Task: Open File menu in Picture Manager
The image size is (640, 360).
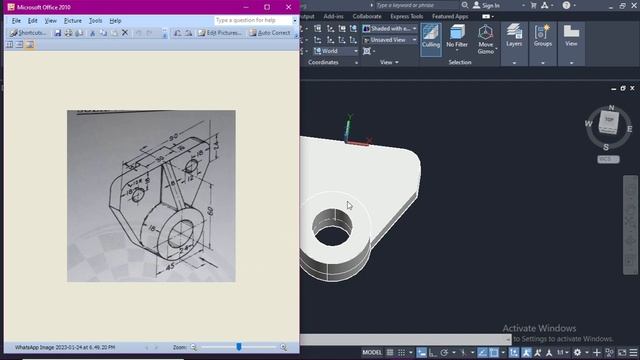Action: (16, 20)
